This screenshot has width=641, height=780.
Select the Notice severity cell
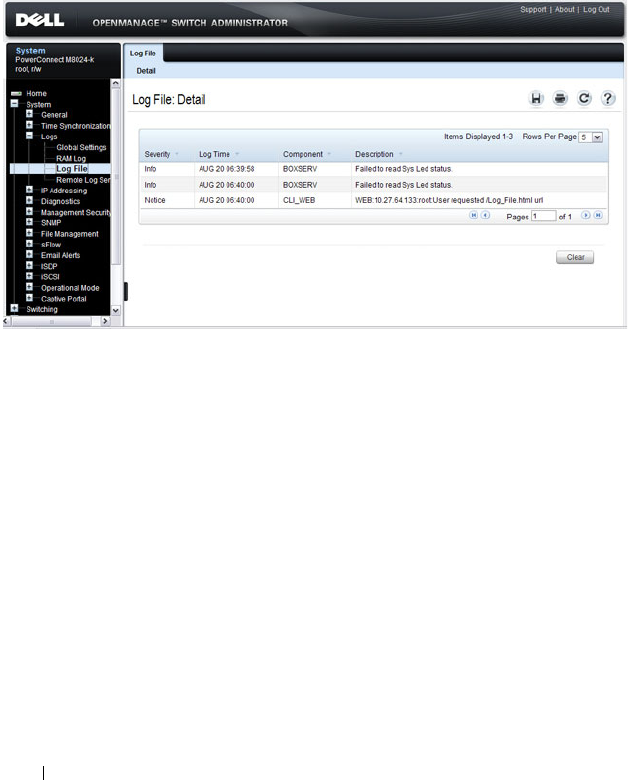(155, 200)
